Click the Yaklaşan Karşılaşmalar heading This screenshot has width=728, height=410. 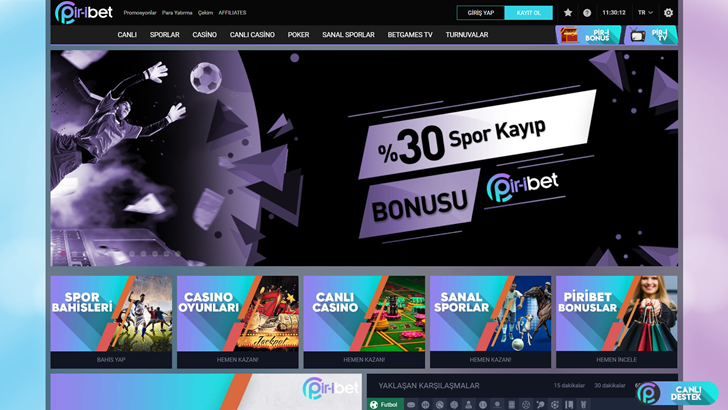tap(429, 385)
